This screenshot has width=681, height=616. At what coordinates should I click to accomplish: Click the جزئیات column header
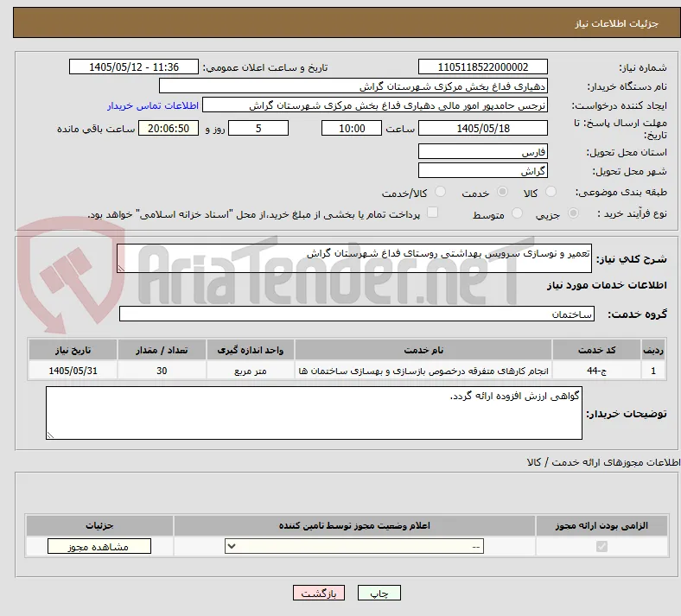pyautogui.click(x=99, y=525)
